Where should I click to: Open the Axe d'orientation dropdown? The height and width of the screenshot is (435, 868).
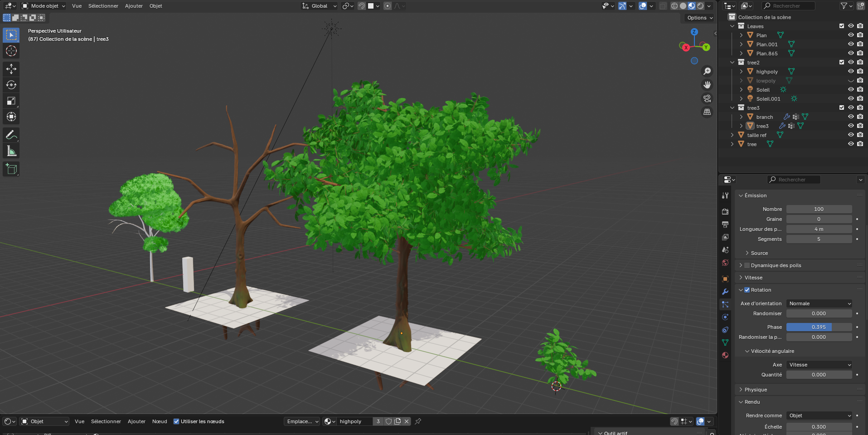coord(820,303)
